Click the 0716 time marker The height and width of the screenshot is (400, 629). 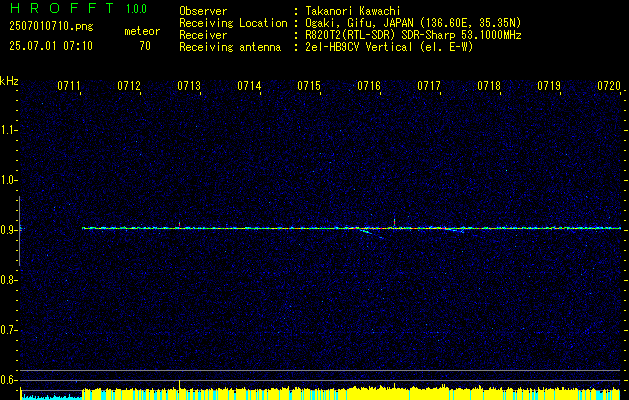369,86
